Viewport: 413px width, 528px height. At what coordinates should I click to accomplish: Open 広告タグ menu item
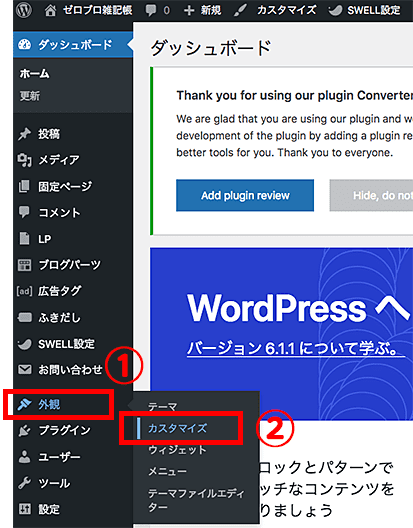[60, 291]
